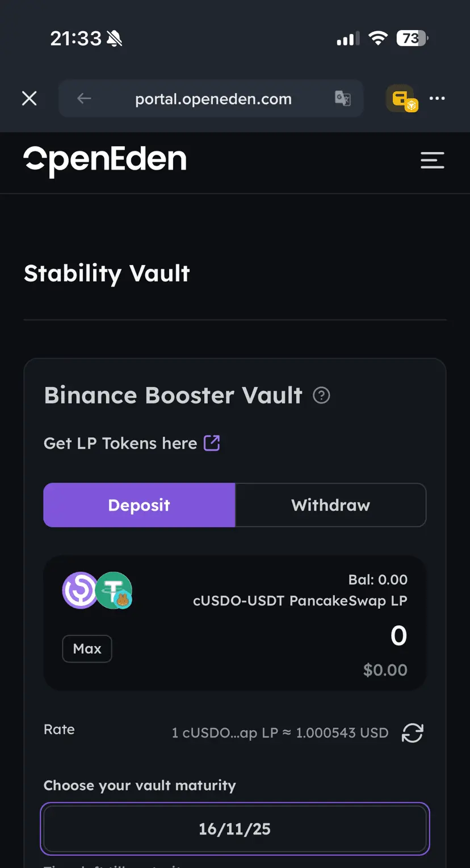Open the Binance wallet icon in browser bar
Image resolution: width=470 pixels, height=868 pixels.
pos(402,99)
